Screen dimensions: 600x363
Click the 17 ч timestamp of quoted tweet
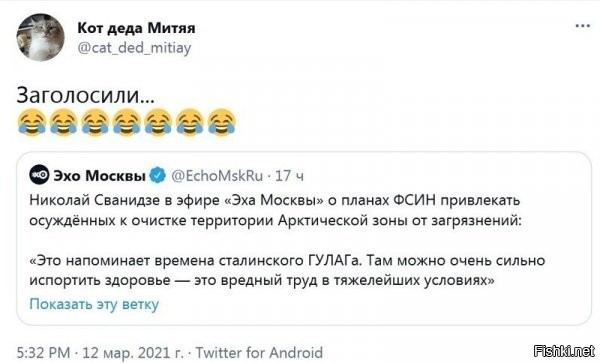pos(290,176)
